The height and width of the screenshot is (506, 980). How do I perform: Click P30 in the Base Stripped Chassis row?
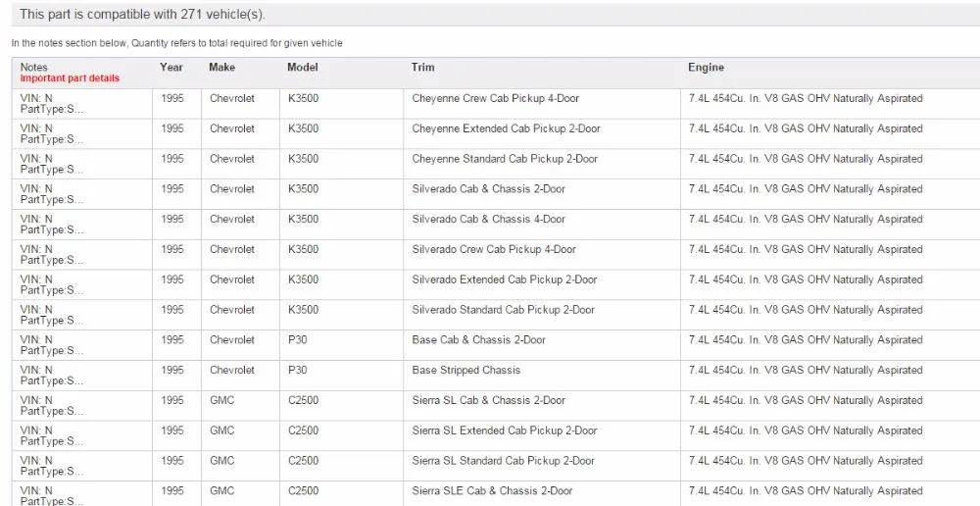click(298, 370)
